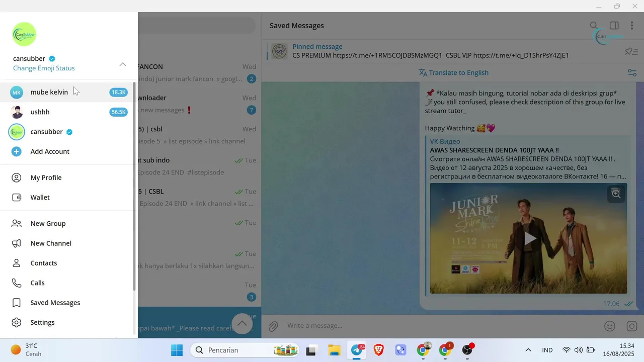The height and width of the screenshot is (362, 644).
Task: Click the cansubber profile avatar at the top
Action: (24, 34)
